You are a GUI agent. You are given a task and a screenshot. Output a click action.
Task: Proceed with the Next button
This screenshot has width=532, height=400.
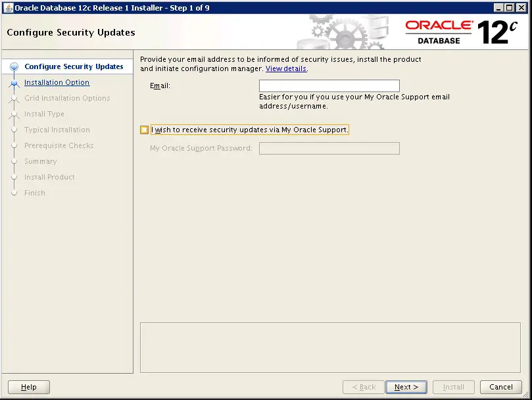[x=406, y=387]
